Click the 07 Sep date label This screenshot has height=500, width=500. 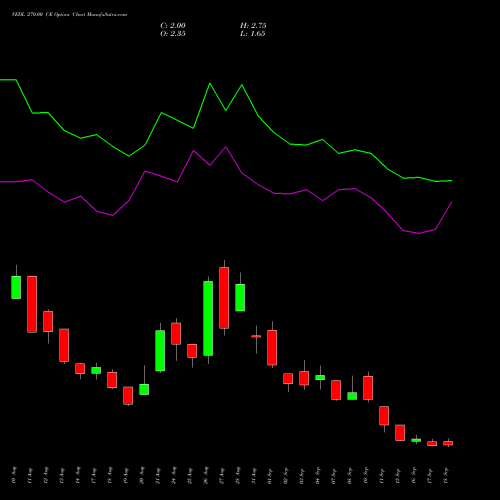click(334, 475)
